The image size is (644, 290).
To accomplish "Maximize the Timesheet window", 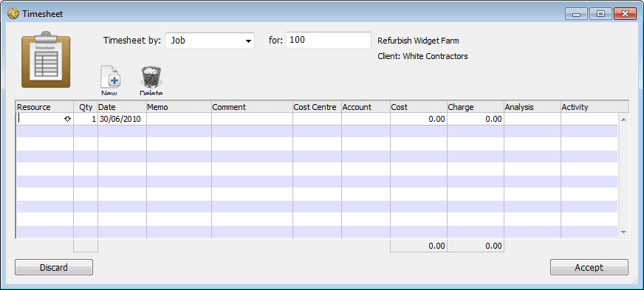I will [601, 14].
